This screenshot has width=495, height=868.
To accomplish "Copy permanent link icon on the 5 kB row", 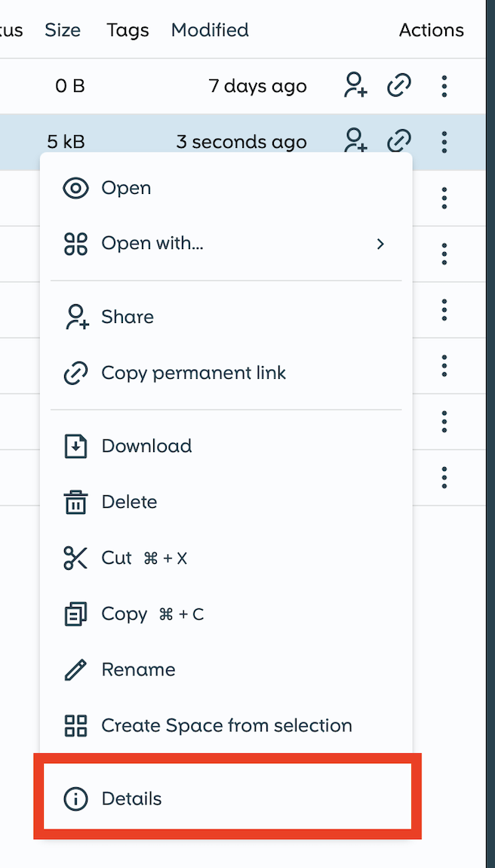I will click(x=399, y=141).
